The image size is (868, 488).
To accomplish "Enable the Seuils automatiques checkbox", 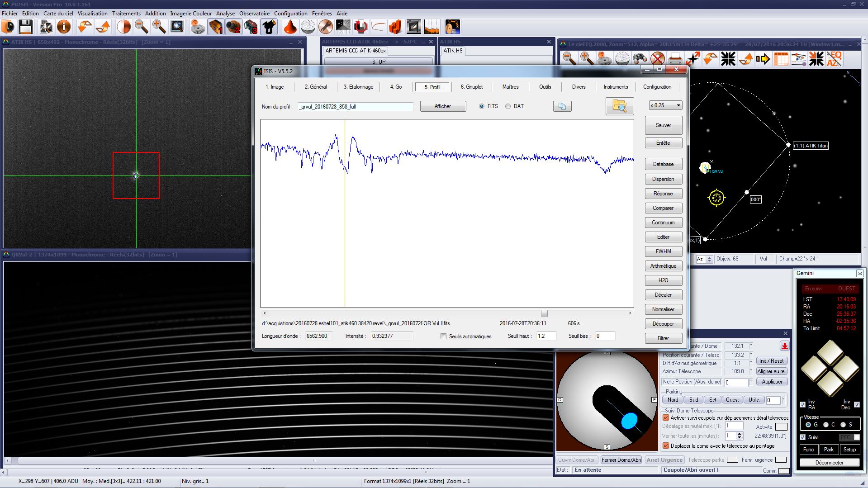I will [443, 336].
